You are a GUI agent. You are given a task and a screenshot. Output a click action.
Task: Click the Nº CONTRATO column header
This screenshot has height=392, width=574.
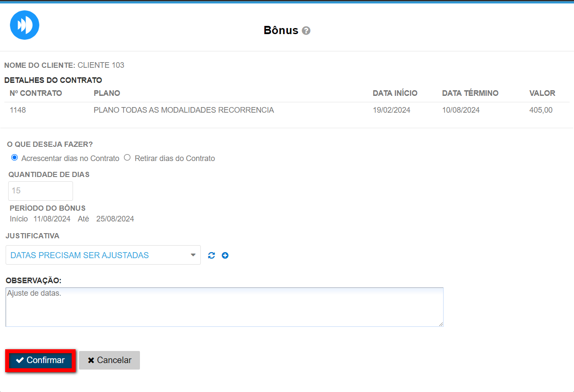(36, 93)
